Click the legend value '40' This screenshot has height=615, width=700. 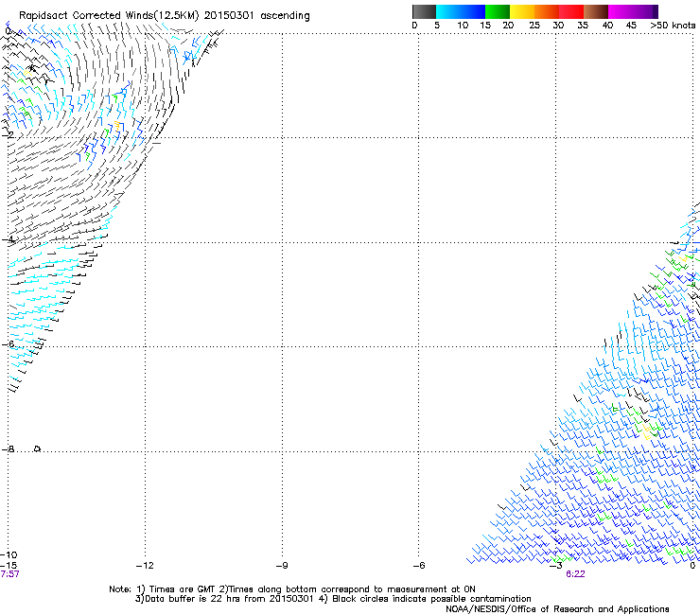point(607,26)
